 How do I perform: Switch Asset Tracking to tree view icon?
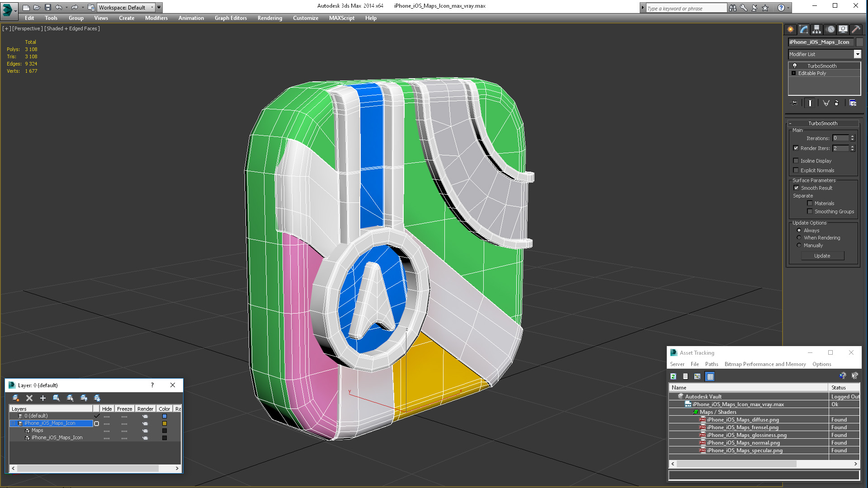(x=698, y=376)
